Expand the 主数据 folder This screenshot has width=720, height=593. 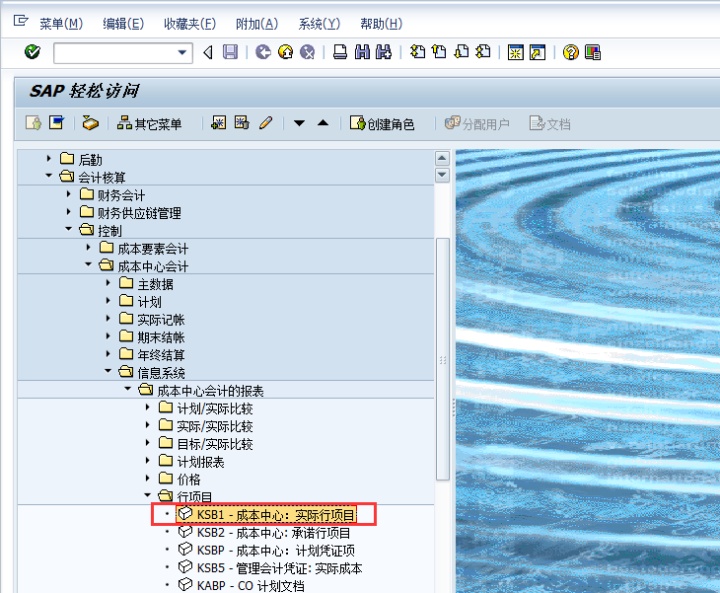click(x=108, y=282)
